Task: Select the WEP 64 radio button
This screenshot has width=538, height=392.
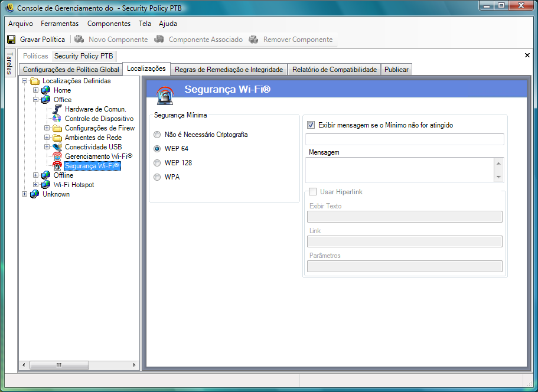Action: tap(157, 149)
